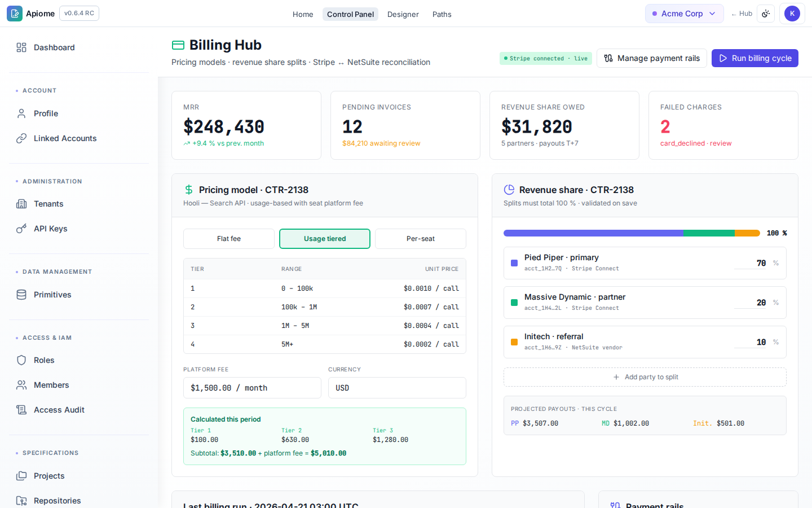This screenshot has height=508, width=812.
Task: Click the Pending Invoices card
Action: (x=405, y=125)
